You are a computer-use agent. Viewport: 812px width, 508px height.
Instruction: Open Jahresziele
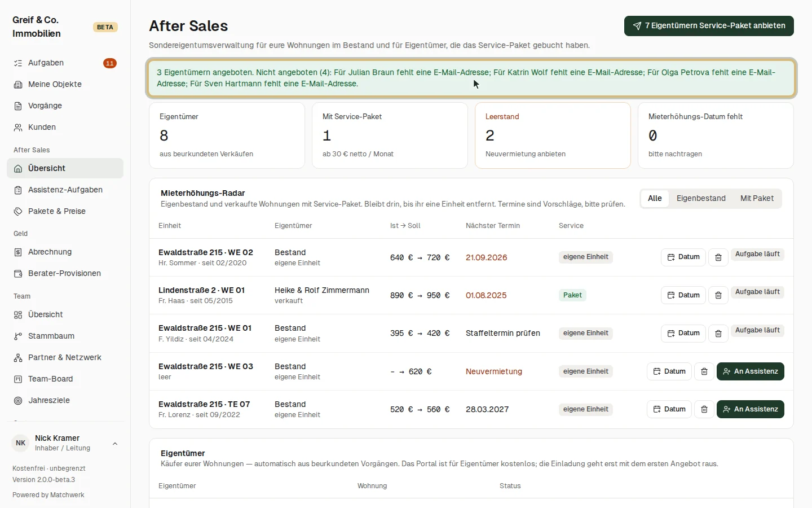tap(65, 400)
